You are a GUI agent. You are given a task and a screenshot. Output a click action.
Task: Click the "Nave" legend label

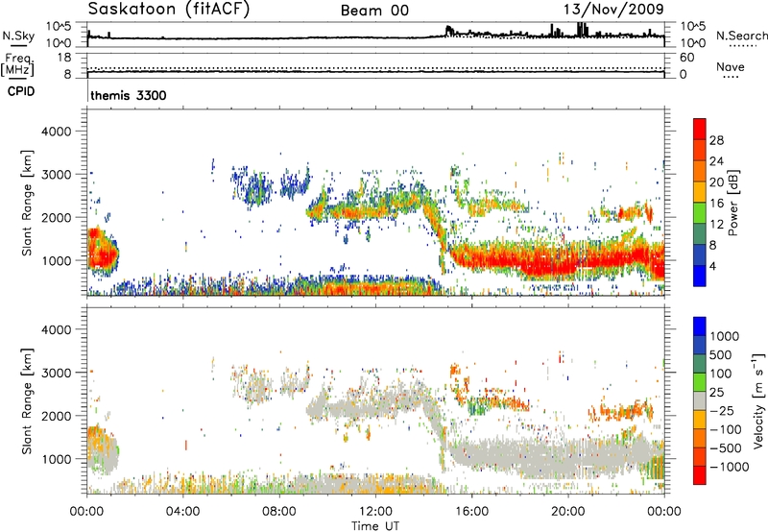[x=731, y=67]
